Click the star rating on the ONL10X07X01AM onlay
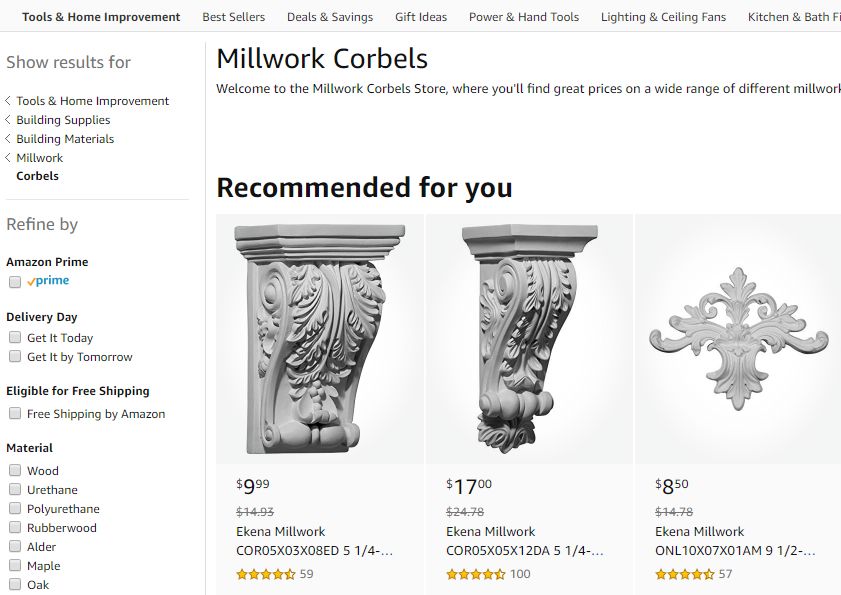Screen dimensions: 841x595 coord(684,575)
